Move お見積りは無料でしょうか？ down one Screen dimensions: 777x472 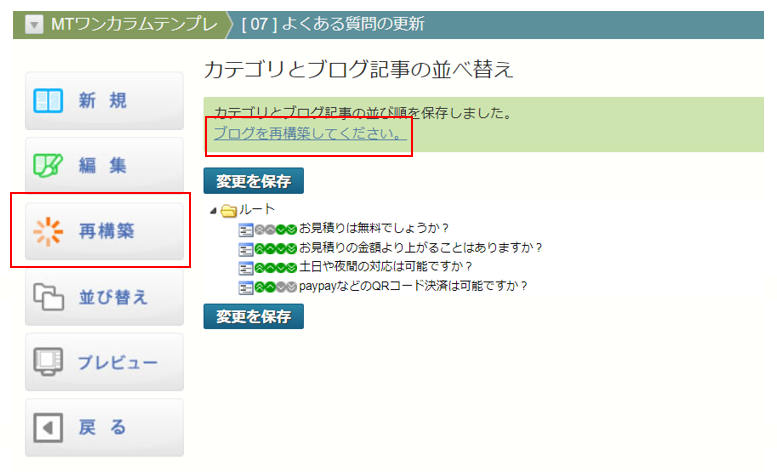(x=280, y=230)
